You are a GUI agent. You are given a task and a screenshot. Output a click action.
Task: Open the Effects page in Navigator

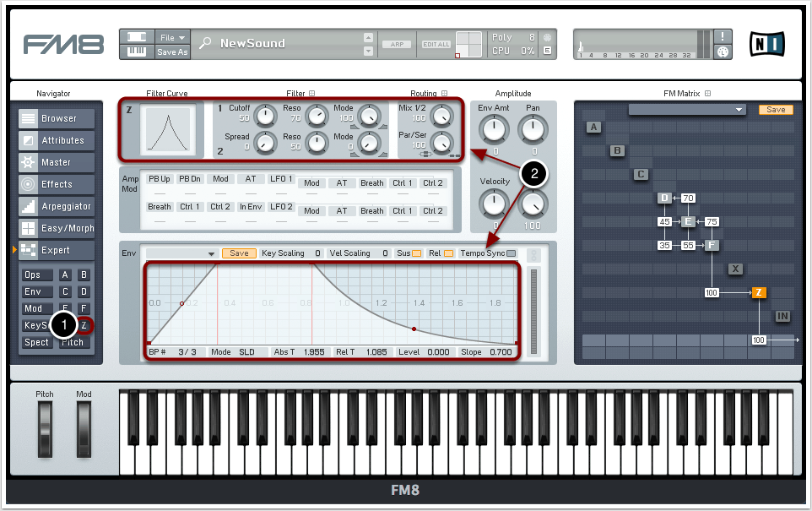pos(57,184)
